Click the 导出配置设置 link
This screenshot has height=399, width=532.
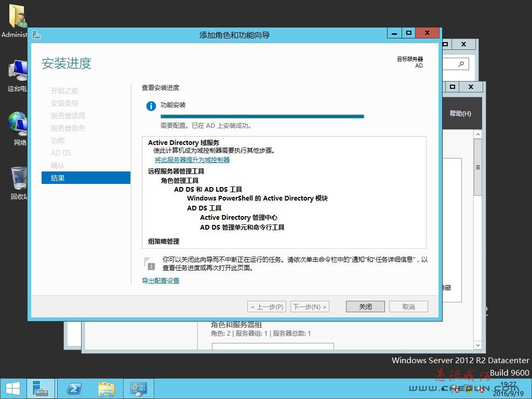point(161,281)
